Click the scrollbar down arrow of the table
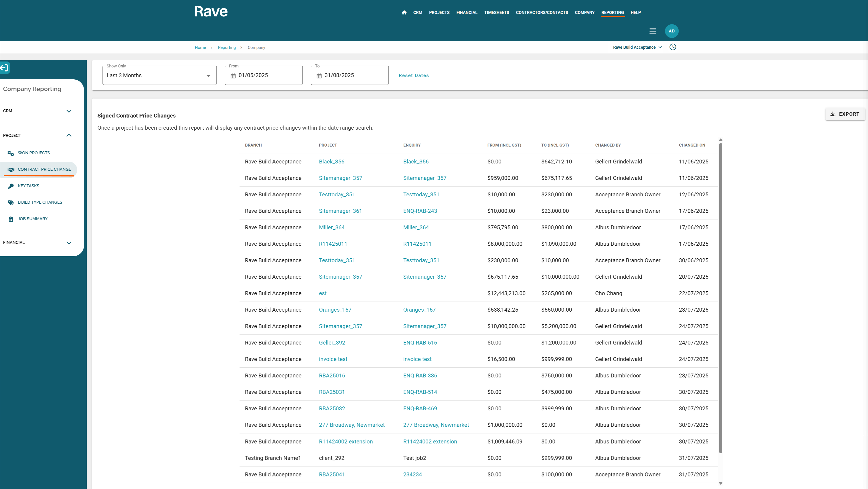 tap(720, 484)
